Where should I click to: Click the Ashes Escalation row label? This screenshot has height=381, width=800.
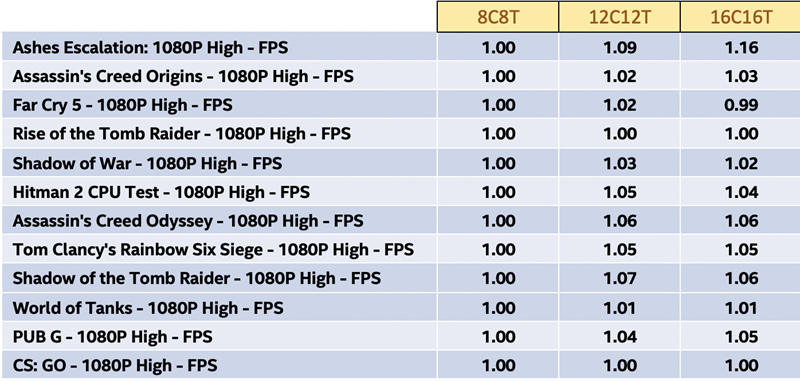point(150,47)
